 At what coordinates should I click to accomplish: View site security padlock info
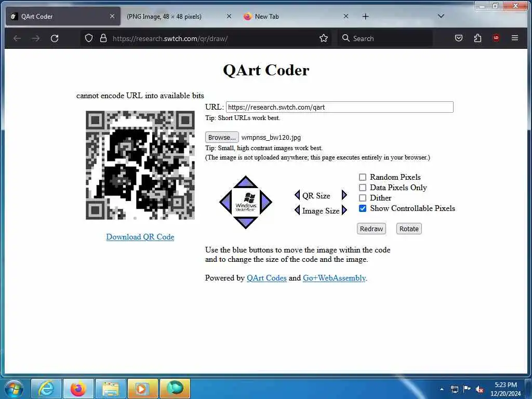pos(103,38)
